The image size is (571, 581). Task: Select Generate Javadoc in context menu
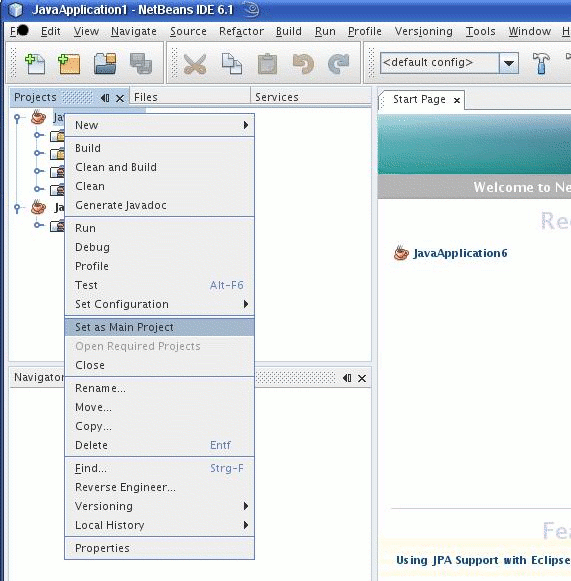coord(159,205)
